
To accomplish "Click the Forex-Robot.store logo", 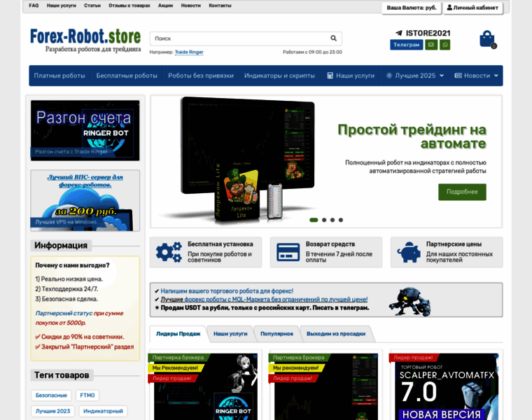I will [85, 40].
